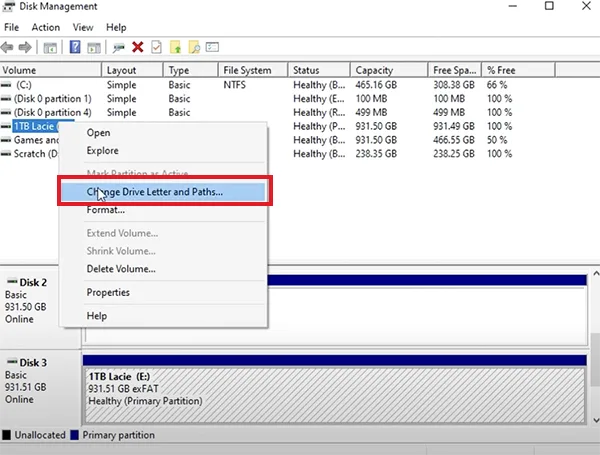Choose Properties from the context menu
The height and width of the screenshot is (455, 600).
pos(163,292)
